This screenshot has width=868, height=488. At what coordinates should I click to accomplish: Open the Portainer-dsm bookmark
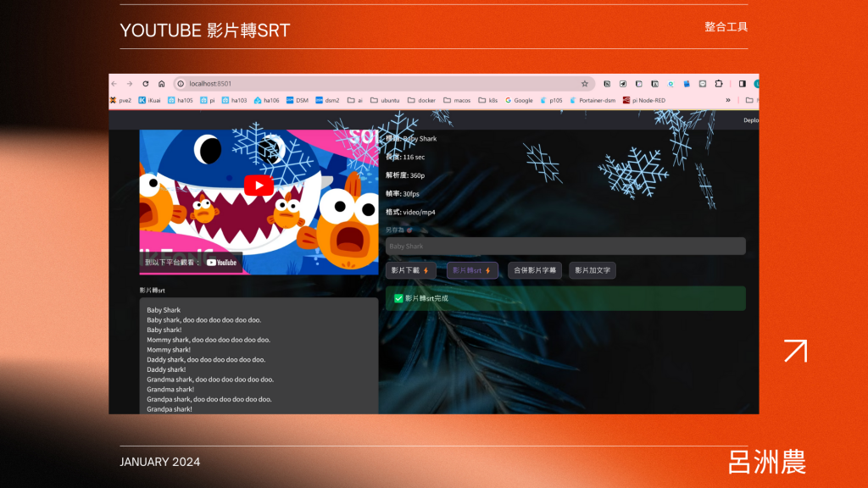tap(593, 100)
